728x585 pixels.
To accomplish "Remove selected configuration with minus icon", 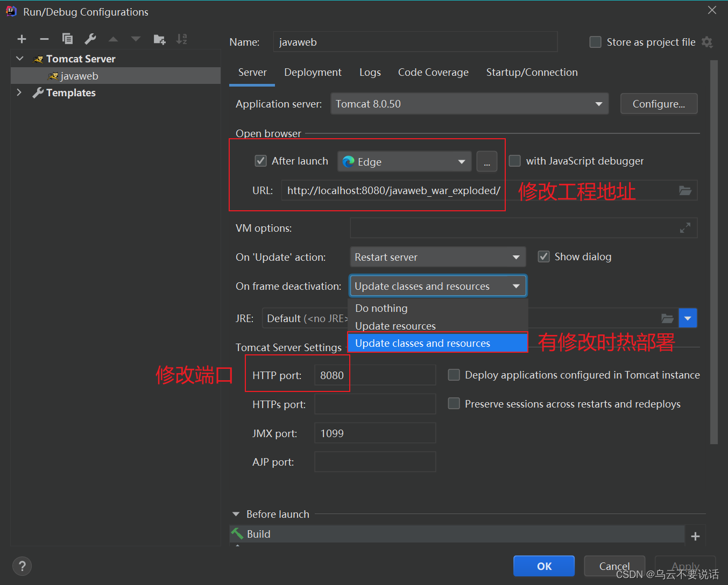I will 44,39.
